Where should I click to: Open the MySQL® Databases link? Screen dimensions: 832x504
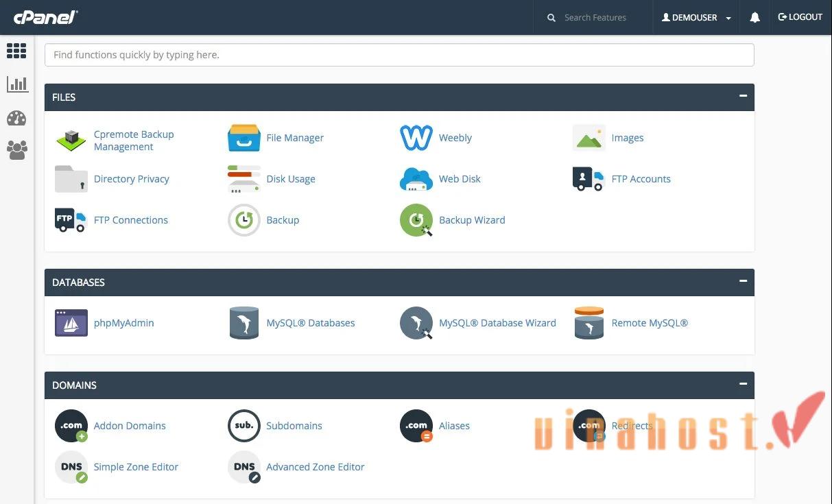coord(311,323)
